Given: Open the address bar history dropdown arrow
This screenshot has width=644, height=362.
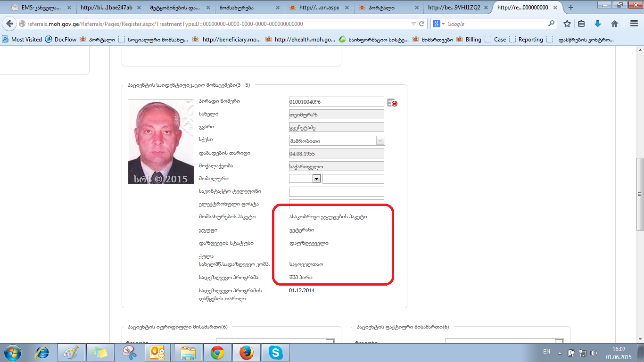Looking at the screenshot, I should coord(413,24).
